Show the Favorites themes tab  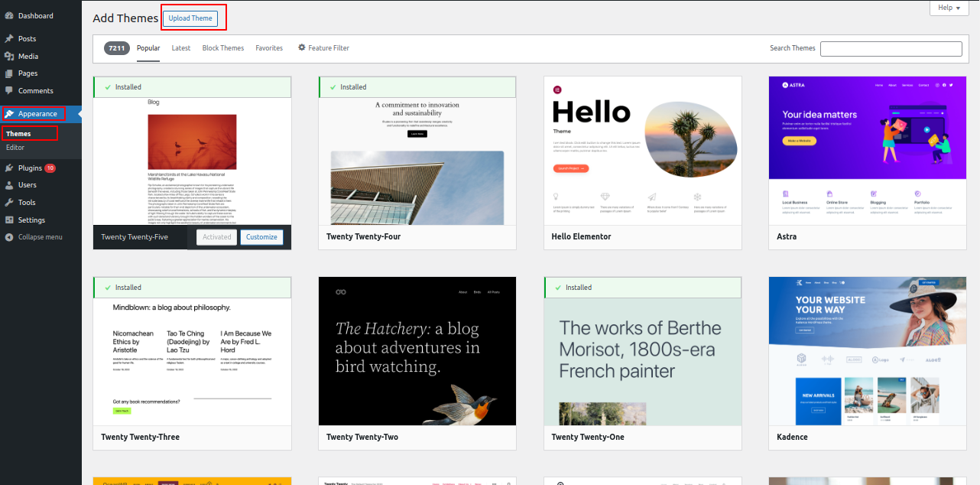(269, 48)
